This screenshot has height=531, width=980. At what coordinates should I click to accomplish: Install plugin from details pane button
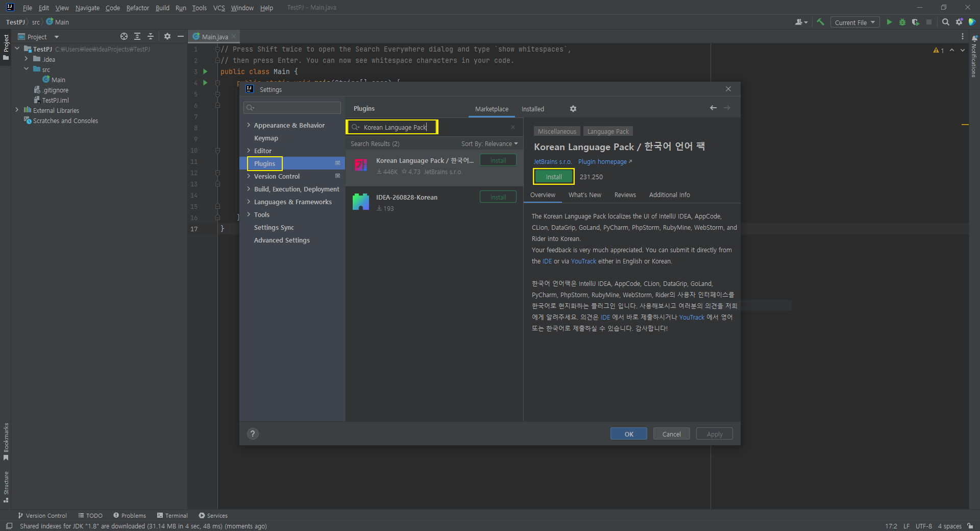554,177
